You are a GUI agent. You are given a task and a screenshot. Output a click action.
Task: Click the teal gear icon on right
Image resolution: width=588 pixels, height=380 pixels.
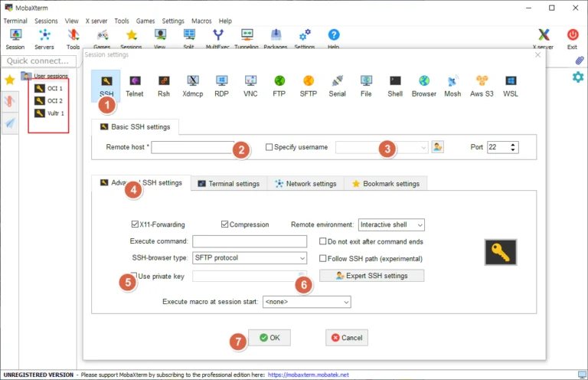(578, 77)
